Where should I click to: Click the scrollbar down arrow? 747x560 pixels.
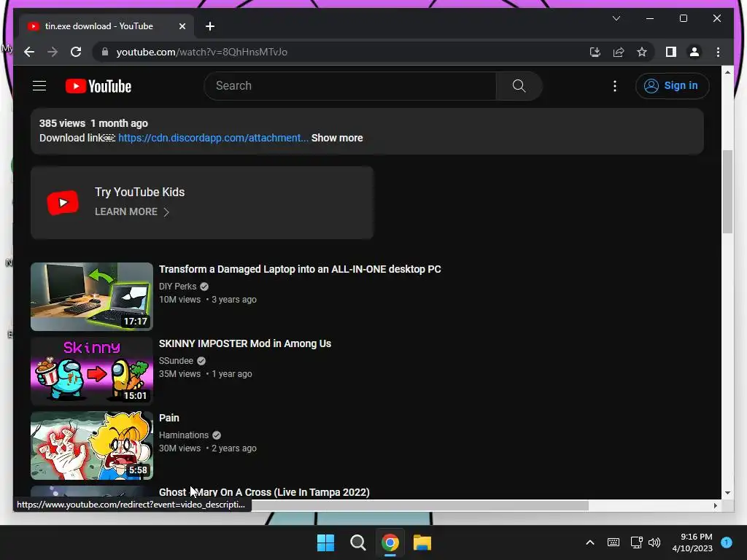pyautogui.click(x=727, y=493)
